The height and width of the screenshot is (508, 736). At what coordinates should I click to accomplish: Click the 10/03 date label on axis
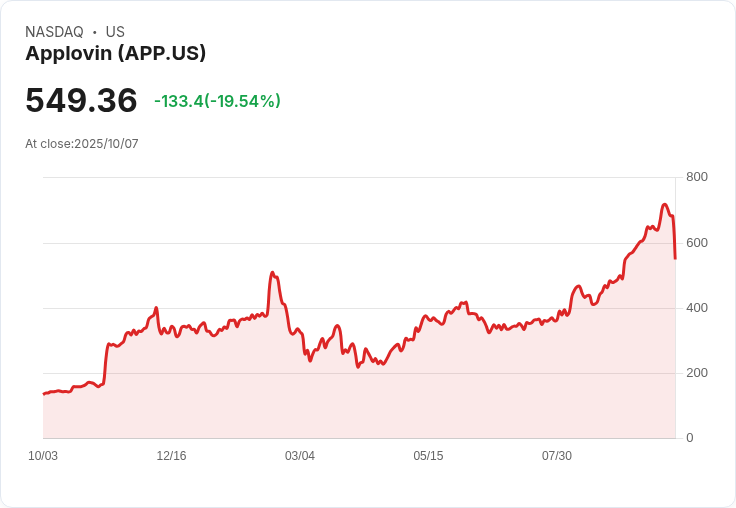43,456
